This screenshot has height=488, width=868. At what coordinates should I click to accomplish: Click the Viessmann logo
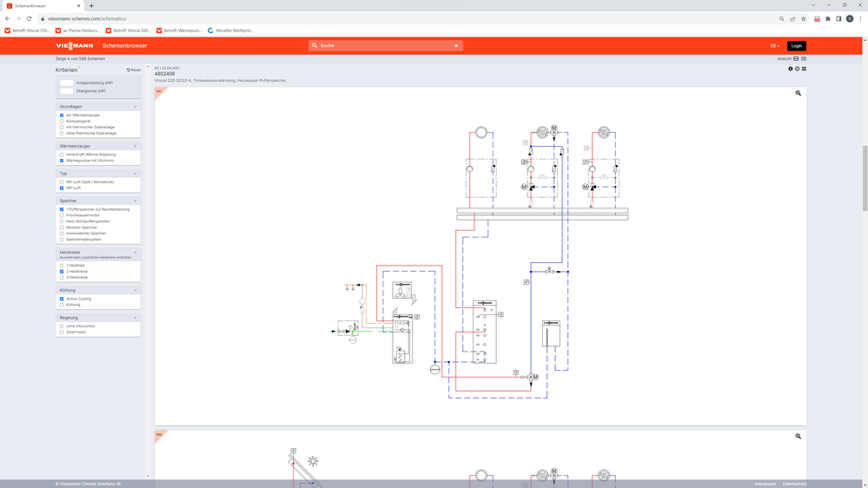pyautogui.click(x=75, y=46)
